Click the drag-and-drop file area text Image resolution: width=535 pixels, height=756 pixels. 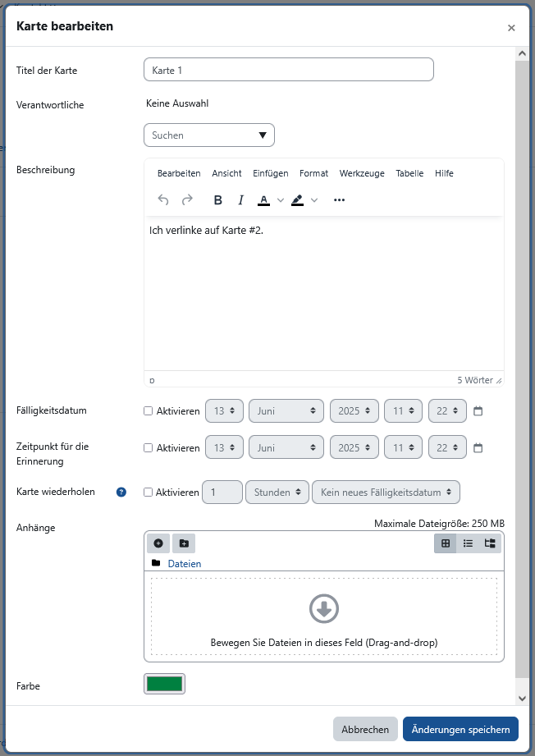point(324,642)
